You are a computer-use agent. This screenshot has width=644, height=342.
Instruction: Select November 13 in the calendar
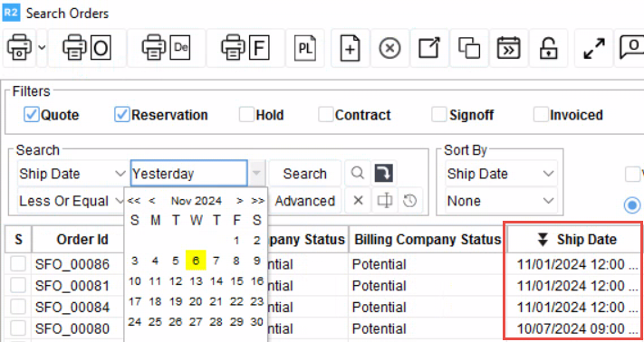[196, 281]
